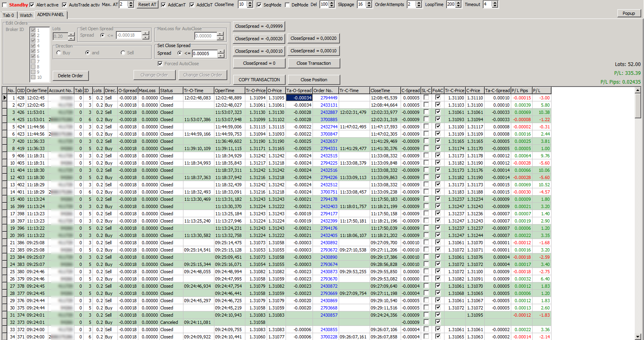The height and width of the screenshot is (340, 644).
Task: Click the Delete Order button
Action: [70, 76]
